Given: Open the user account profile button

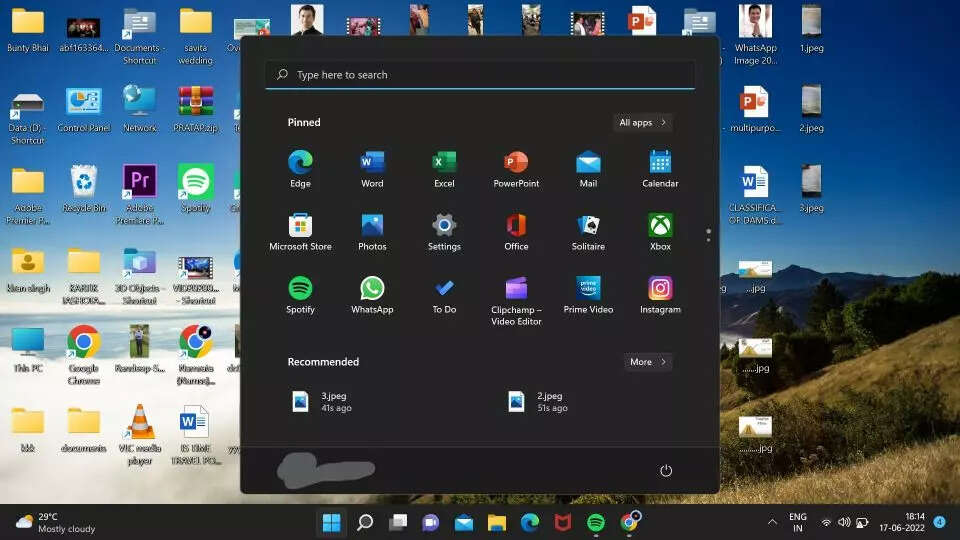Looking at the screenshot, I should (326, 470).
